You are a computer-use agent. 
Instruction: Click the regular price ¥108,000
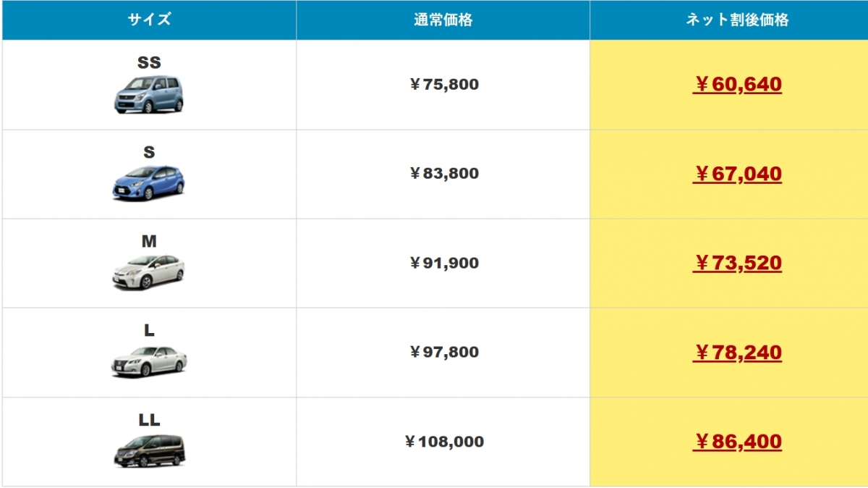point(443,442)
